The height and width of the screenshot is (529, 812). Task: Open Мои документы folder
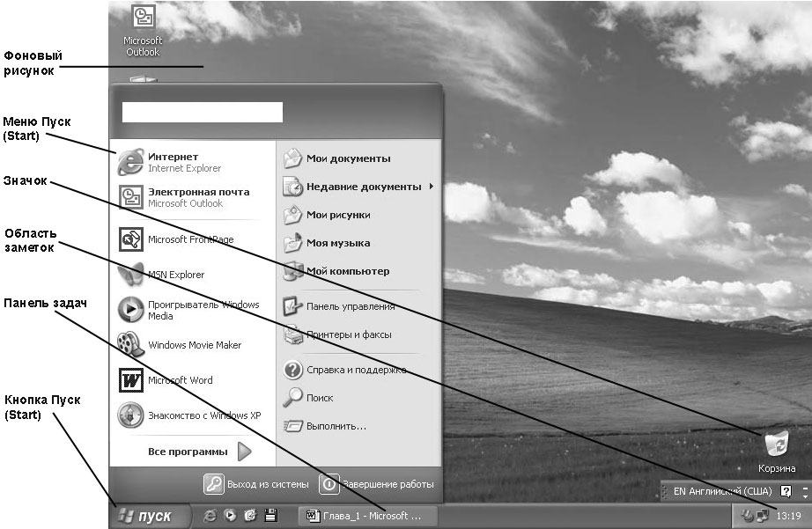tap(347, 158)
